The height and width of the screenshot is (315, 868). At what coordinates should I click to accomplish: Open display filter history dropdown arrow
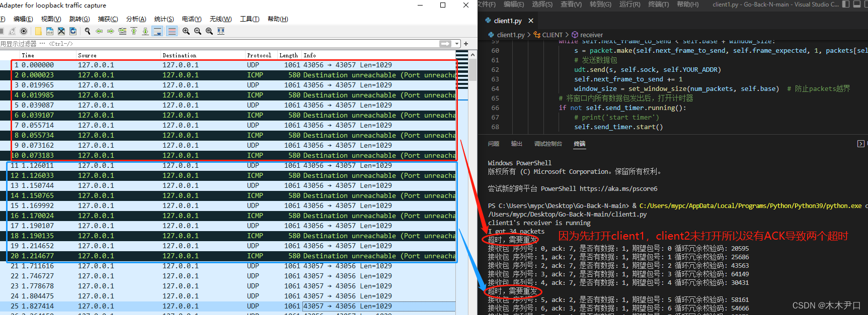(457, 44)
